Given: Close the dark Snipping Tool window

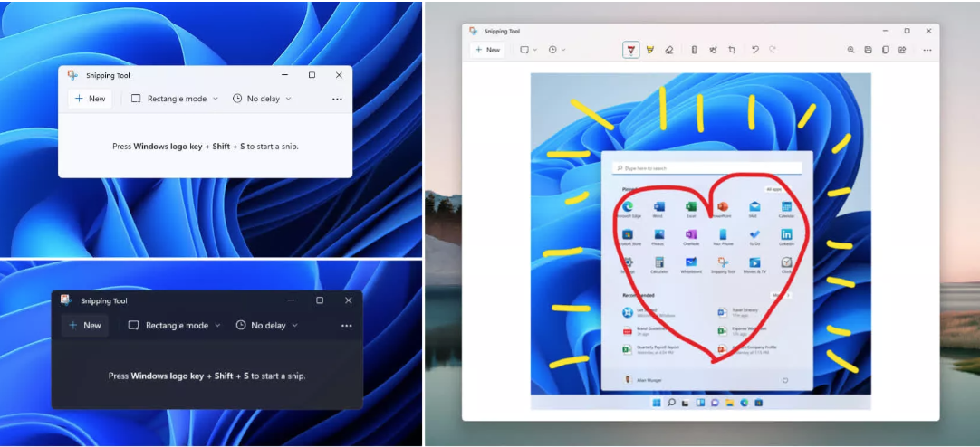Looking at the screenshot, I should [348, 300].
